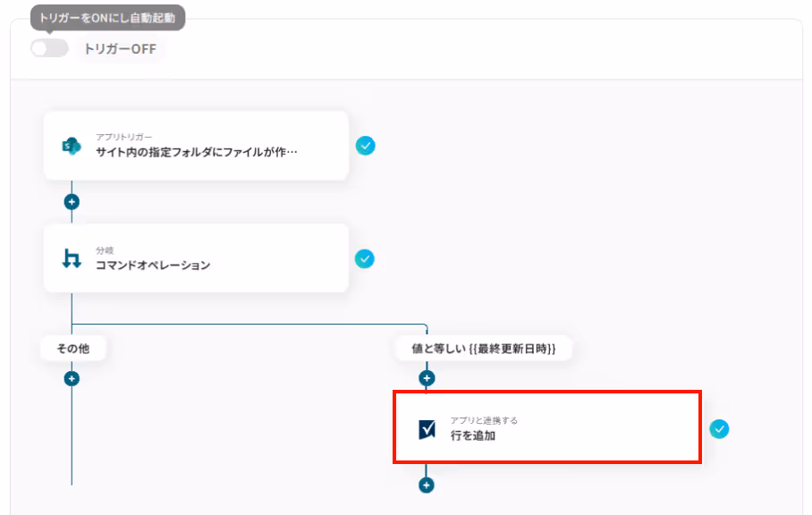Open the サイト内の指定フォルダにファイルが作… trigger card
The height and width of the screenshot is (515, 812).
pos(196,146)
